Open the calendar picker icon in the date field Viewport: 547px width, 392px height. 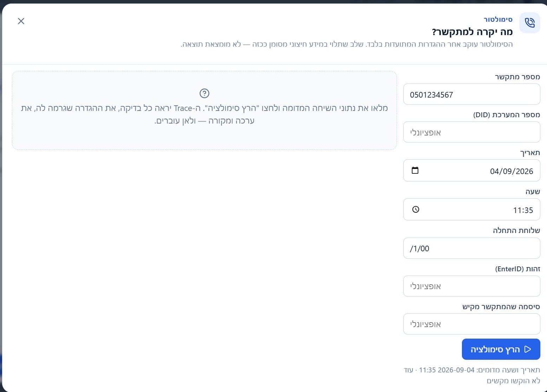415,170
